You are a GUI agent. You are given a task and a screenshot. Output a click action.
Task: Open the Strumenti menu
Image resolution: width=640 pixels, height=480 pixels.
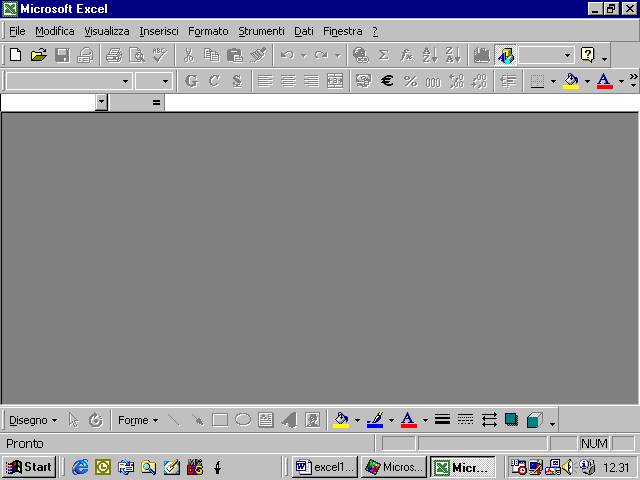[261, 31]
